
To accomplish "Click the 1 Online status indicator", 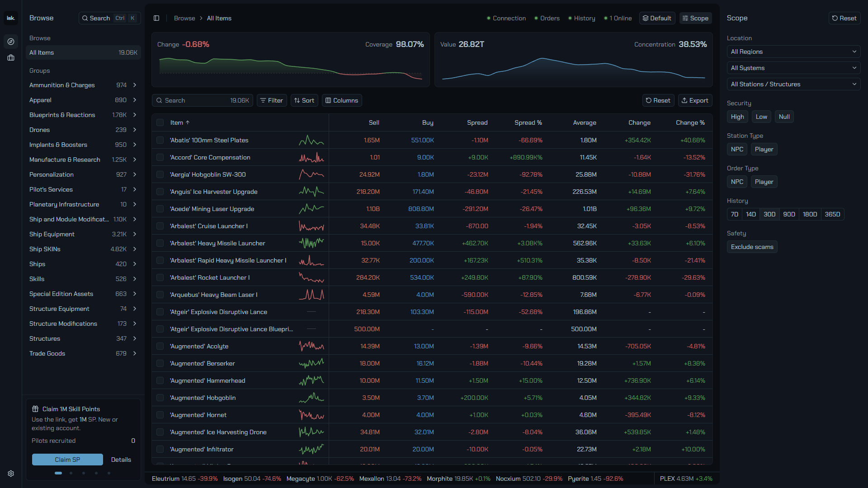I will click(618, 18).
